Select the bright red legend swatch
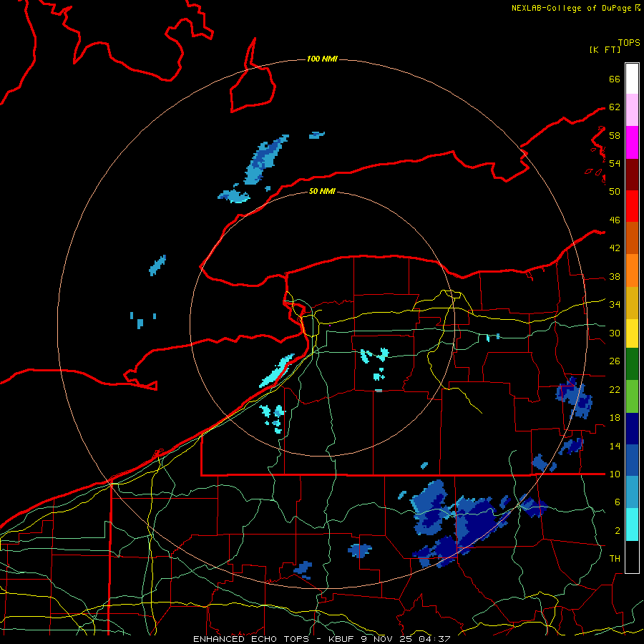Viewport: 644px width, 644px height. pyautogui.click(x=632, y=206)
